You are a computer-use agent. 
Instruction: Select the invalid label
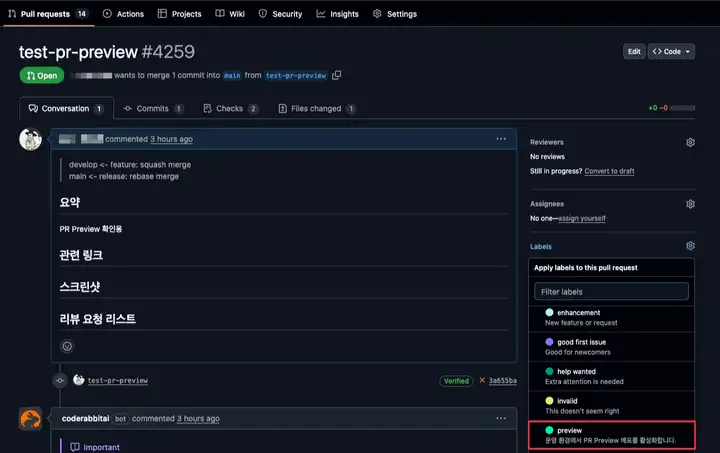pos(611,406)
